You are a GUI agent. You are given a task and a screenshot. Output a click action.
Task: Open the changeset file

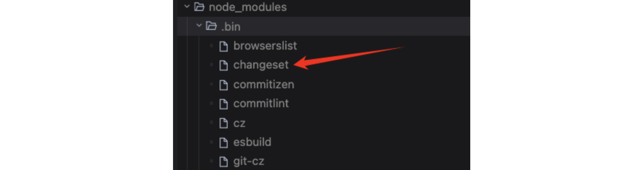point(261,65)
